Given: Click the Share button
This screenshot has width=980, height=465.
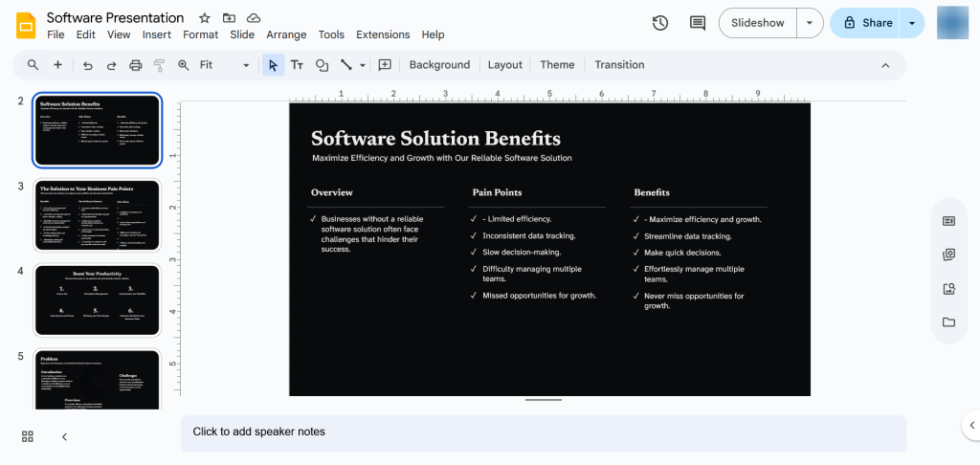Looking at the screenshot, I should point(867,23).
